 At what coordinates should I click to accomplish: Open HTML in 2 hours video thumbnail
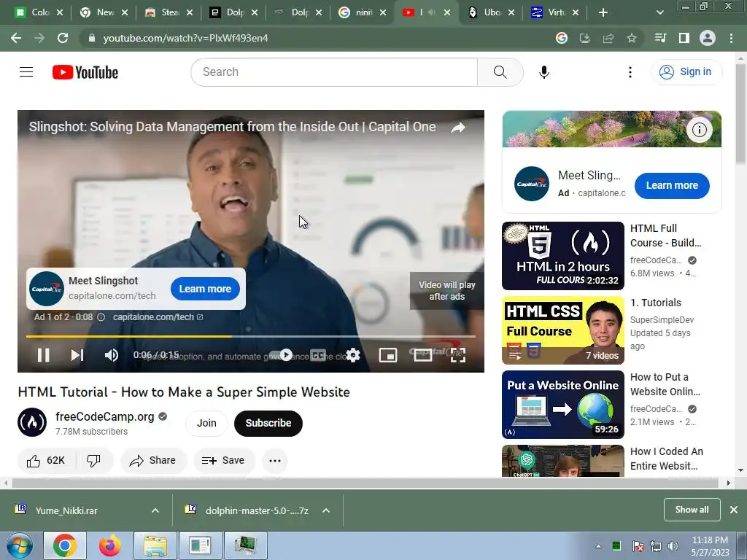click(562, 256)
